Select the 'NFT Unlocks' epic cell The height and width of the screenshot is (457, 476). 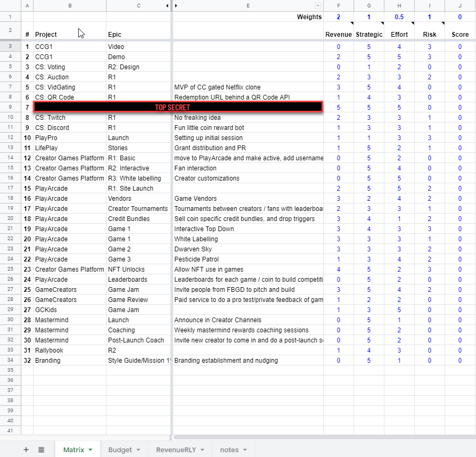[x=138, y=270]
